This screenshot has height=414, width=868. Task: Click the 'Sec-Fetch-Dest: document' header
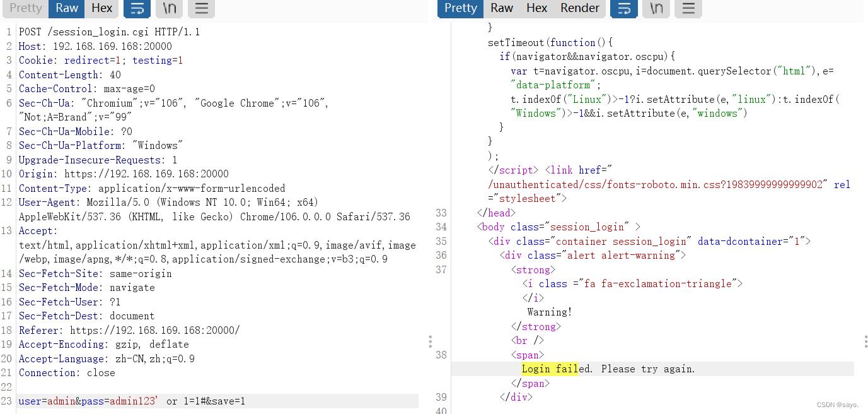(87, 316)
